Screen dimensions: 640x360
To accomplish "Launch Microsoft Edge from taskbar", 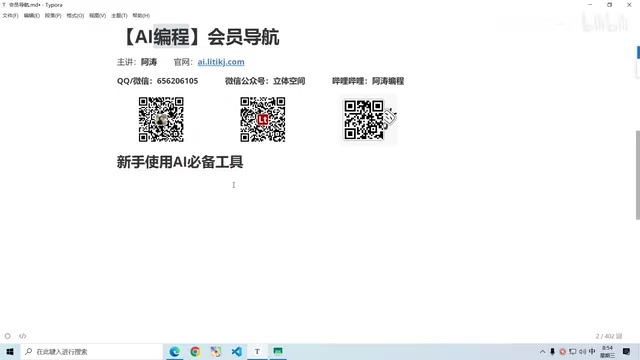I will tap(175, 351).
